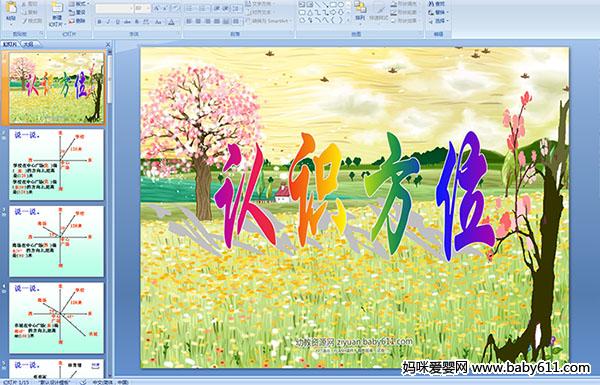The image size is (600, 385).
Task: Insert a new slide with New Slide icon
Action: click(57, 8)
